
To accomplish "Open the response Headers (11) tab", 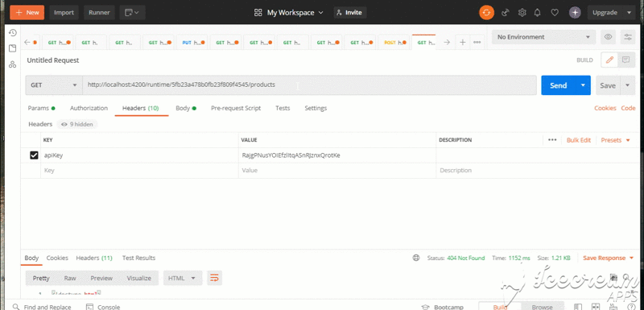I will point(94,258).
